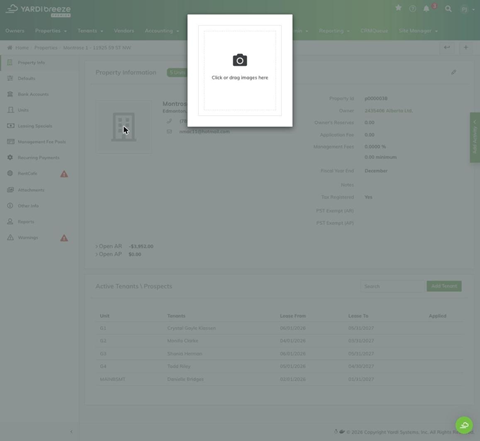
Task: Click unit MAINBSMT cell
Action: click(113, 379)
